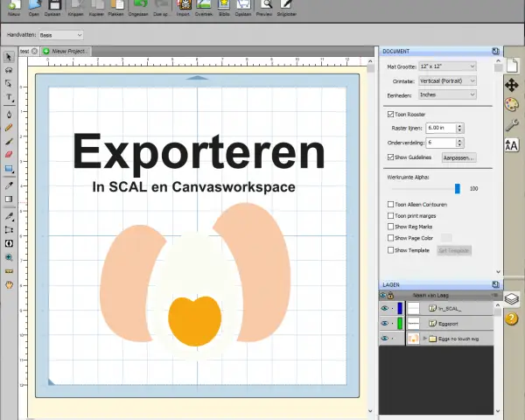Viewport: 525px width, 420px height.
Task: Select the pink Eraser tool
Action: (x=9, y=154)
